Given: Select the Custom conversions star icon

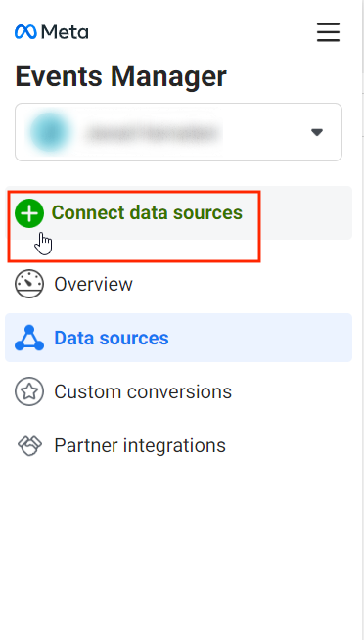Looking at the screenshot, I should 29,391.
